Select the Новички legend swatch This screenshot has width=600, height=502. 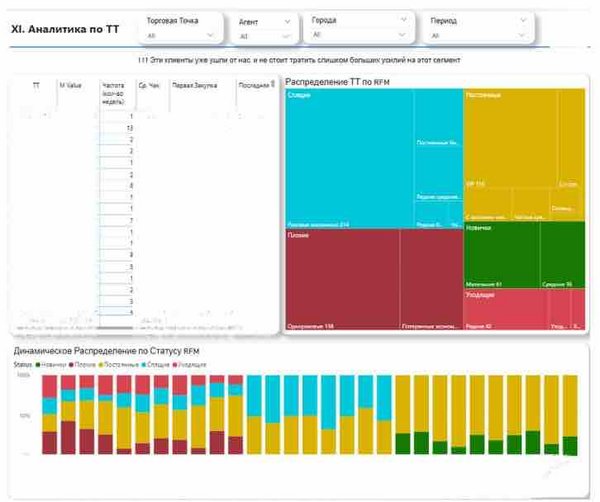38,365
